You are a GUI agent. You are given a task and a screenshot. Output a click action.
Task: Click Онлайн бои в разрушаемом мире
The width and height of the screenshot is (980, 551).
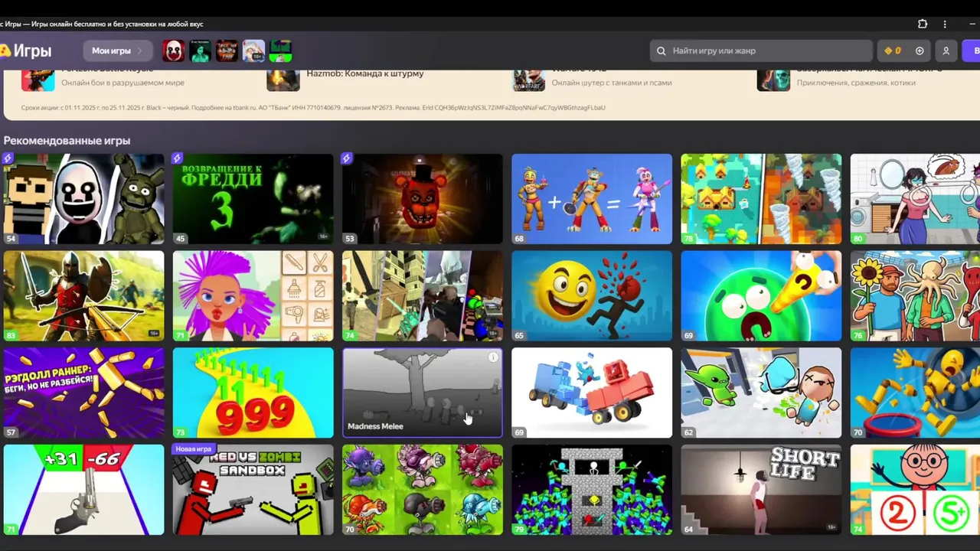122,83
